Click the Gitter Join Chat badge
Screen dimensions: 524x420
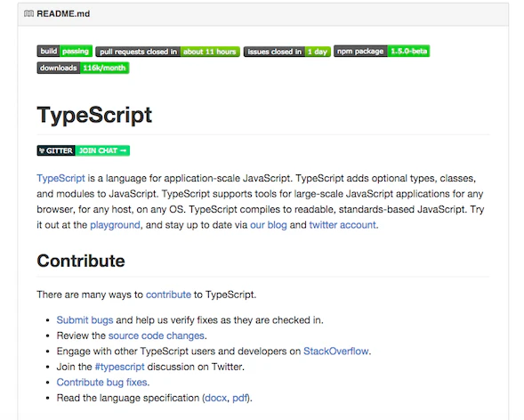84,150
